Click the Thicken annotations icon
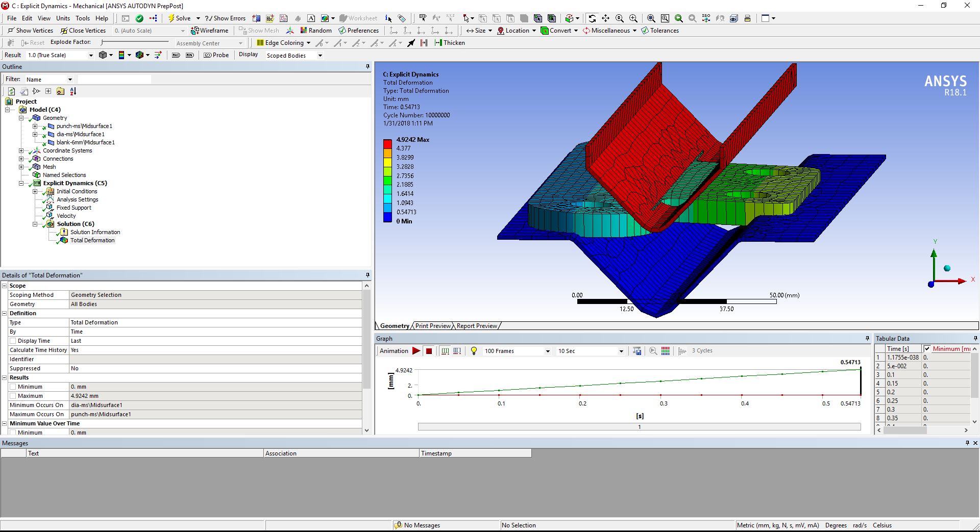980x532 pixels. 450,43
